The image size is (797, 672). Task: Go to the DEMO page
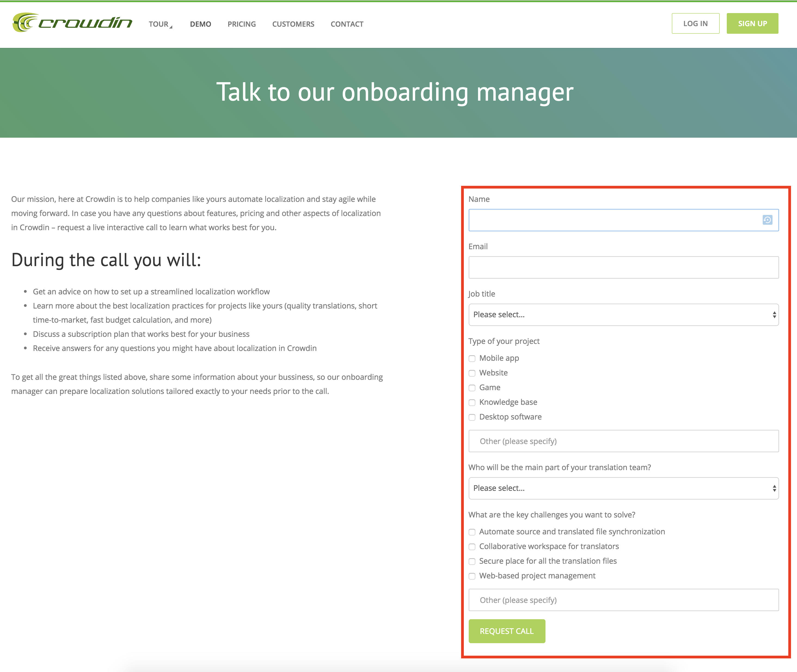(x=201, y=24)
